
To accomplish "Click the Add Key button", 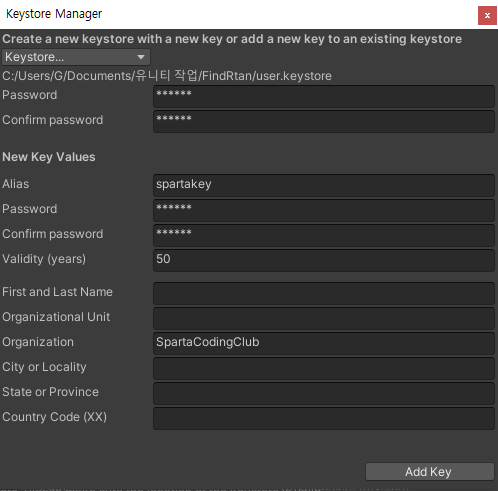I will tap(430, 472).
